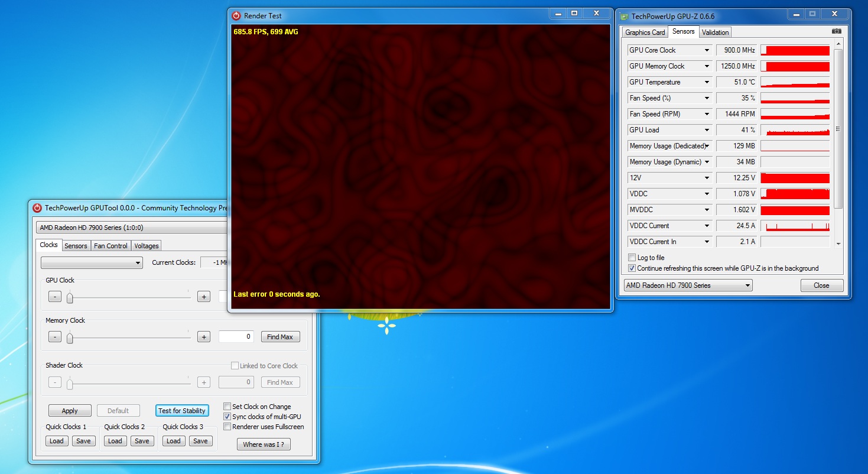Click Save under Quick Clocks 1
This screenshot has height=474, width=868.
click(x=83, y=441)
